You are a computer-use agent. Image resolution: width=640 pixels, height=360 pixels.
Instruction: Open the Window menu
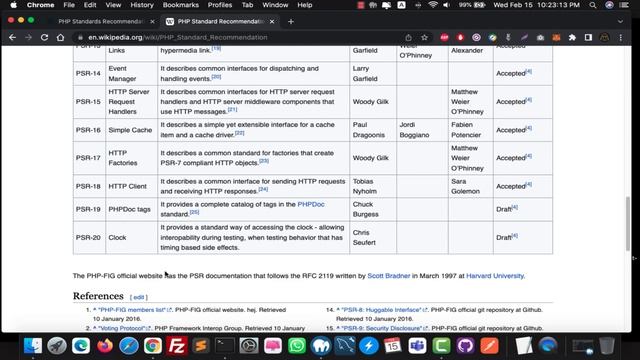(275, 5)
